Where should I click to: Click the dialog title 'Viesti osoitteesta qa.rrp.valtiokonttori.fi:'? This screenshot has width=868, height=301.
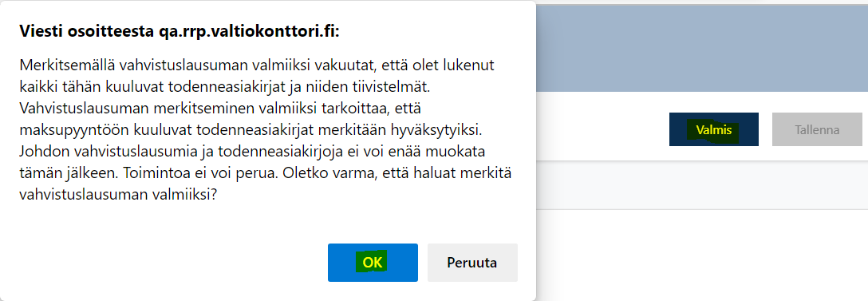click(x=179, y=31)
